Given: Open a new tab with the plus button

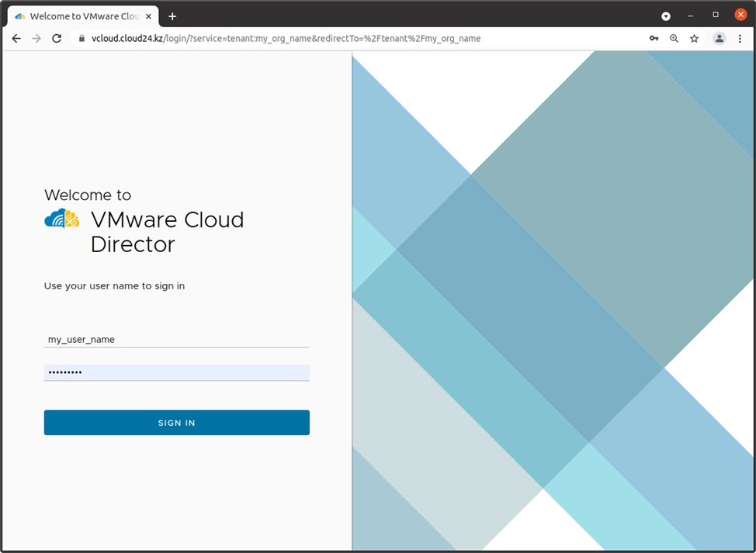Looking at the screenshot, I should coord(172,16).
